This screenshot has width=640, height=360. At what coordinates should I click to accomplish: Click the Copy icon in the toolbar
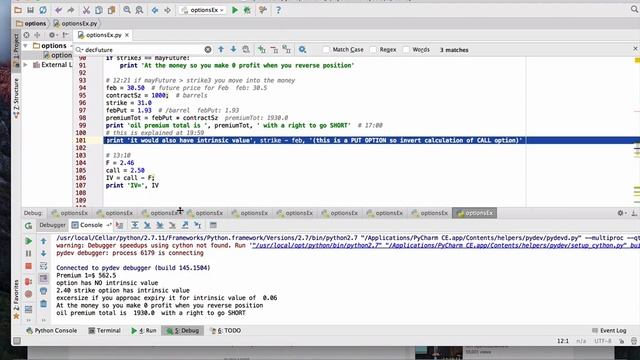[99, 10]
